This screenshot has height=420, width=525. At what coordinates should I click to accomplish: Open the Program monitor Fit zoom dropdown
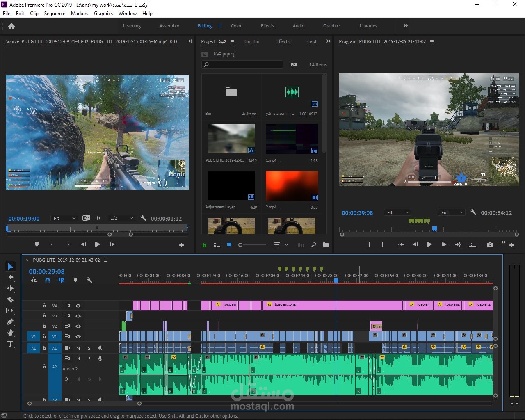397,212
